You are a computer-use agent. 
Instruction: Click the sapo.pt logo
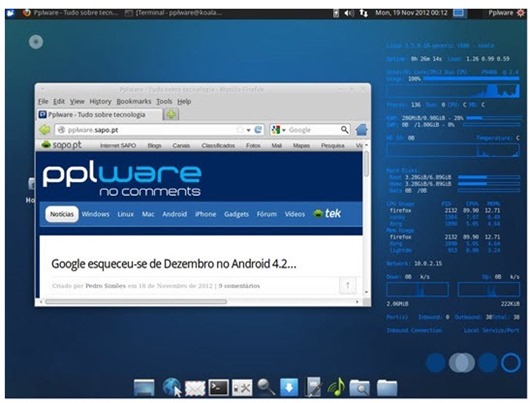pyautogui.click(x=61, y=145)
